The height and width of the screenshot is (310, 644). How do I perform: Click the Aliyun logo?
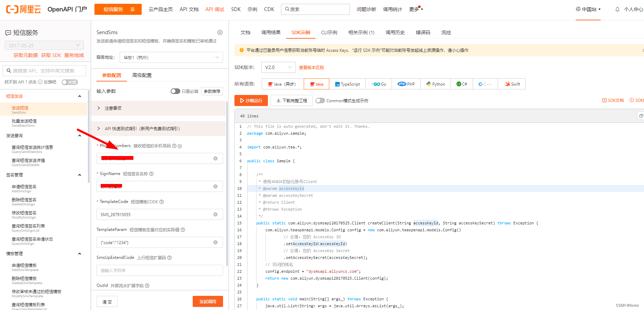point(23,9)
